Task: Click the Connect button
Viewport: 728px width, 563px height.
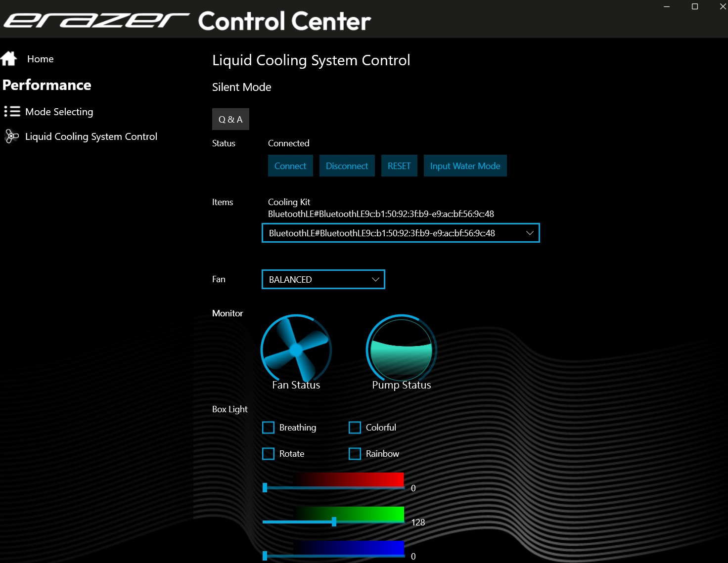Action: 290,166
